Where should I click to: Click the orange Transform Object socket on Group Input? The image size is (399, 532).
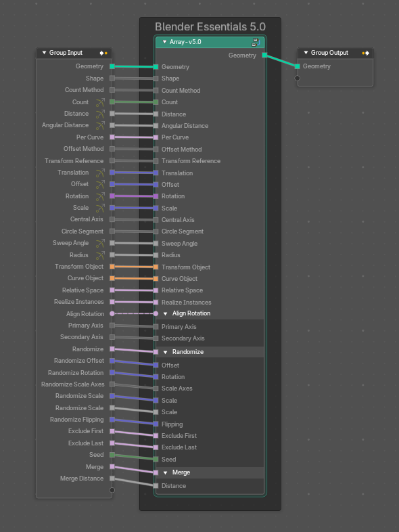pos(112,267)
